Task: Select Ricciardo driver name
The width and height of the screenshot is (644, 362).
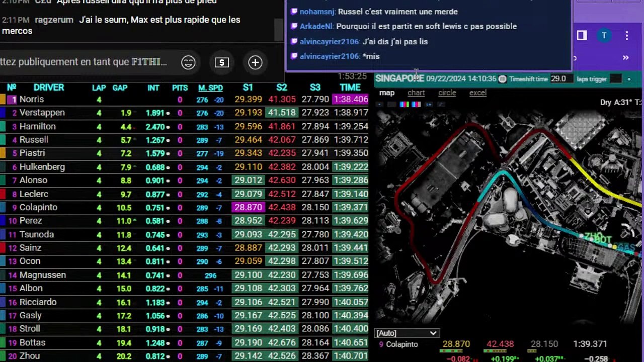Action: (38, 302)
